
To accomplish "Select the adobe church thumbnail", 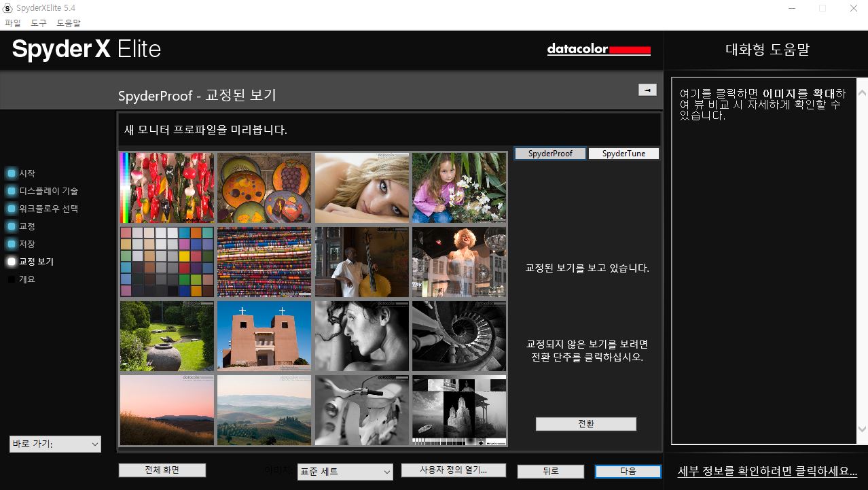I will point(264,336).
